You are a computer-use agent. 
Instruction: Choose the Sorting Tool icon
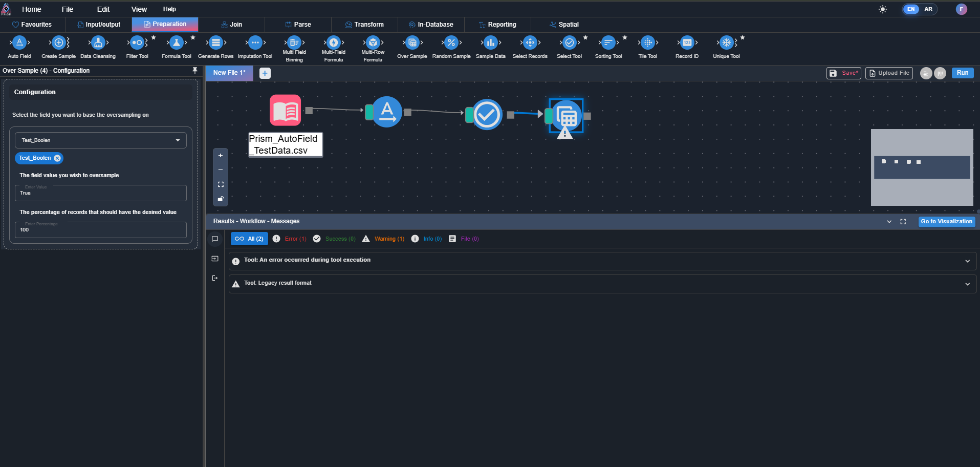tap(608, 43)
